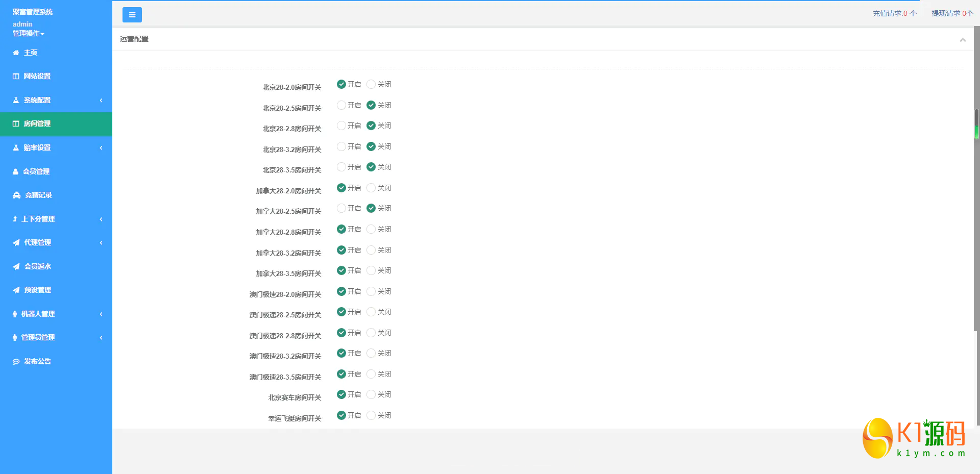
Task: Open 会员返水 in the sidebar
Action: click(56, 266)
